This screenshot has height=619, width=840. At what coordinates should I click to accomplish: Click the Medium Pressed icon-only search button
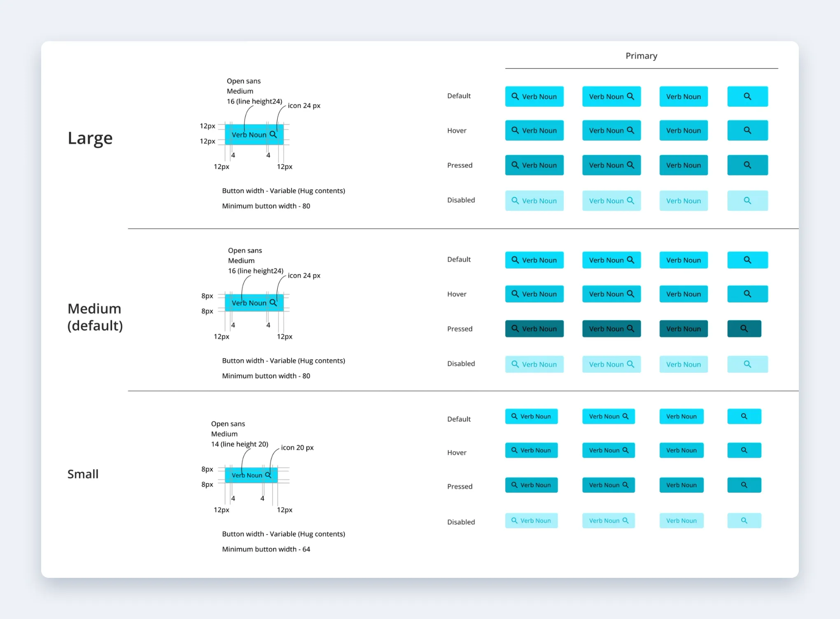(x=744, y=328)
